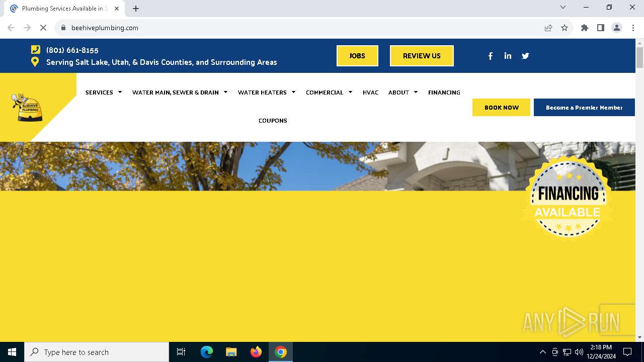Open the WATER HEATERS menu item

pyautogui.click(x=262, y=93)
